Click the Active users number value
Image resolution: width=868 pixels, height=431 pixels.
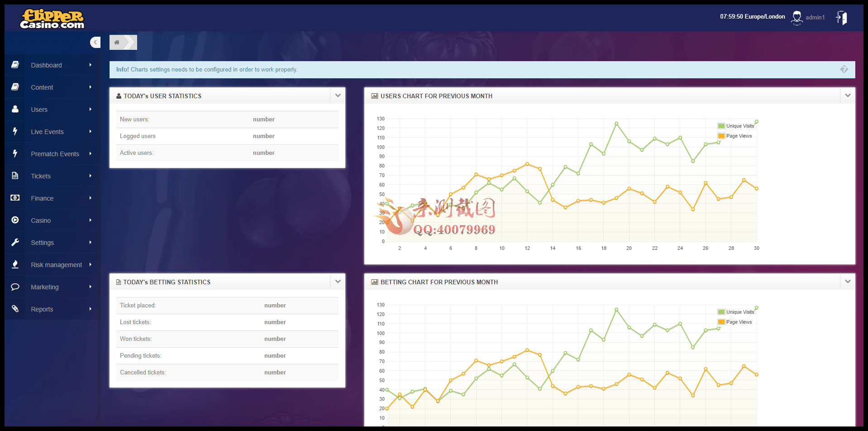click(x=264, y=153)
